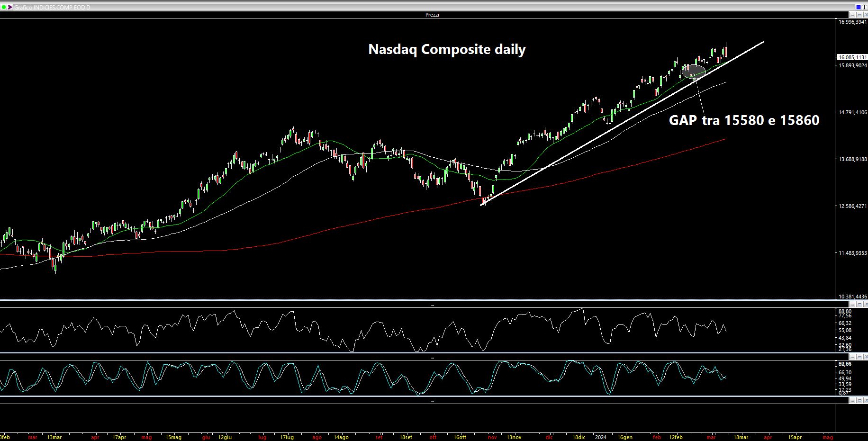The height and width of the screenshot is (441, 868).
Task: Close the stochastic oscillator pane
Action: click(x=866, y=356)
